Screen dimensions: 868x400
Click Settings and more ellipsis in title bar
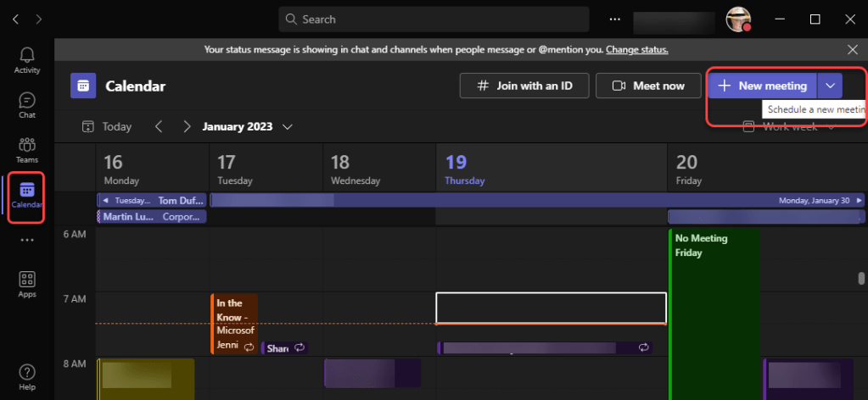[x=614, y=19]
